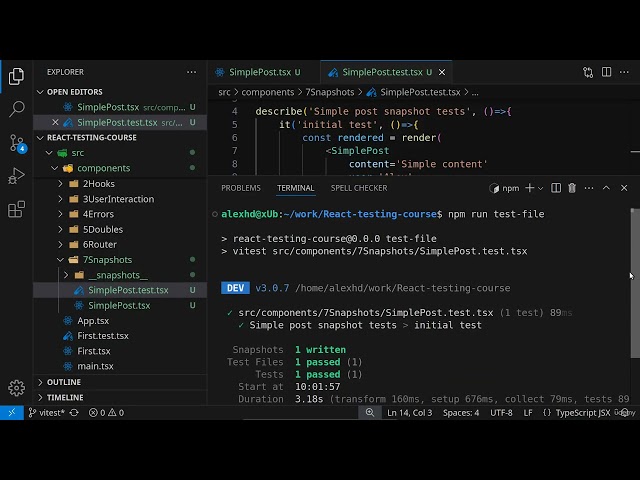Open the Search view in activity bar
The image size is (640, 480).
[x=16, y=109]
